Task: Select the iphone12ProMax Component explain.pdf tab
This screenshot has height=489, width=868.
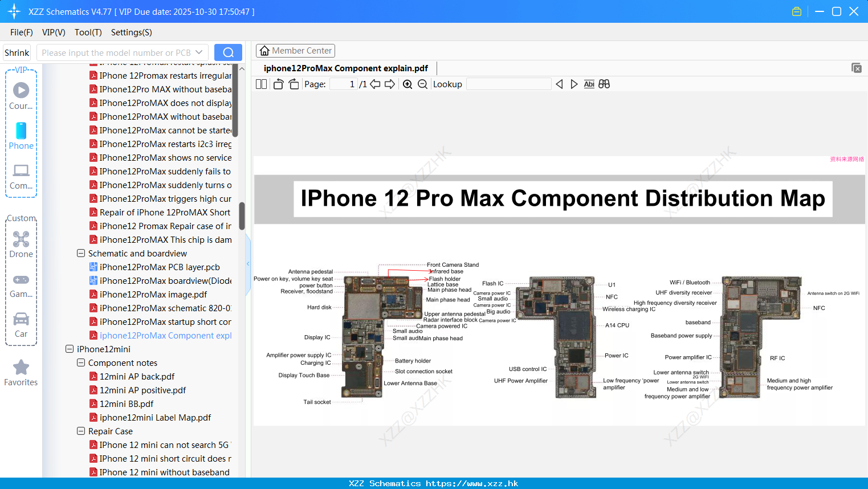Action: pos(346,68)
